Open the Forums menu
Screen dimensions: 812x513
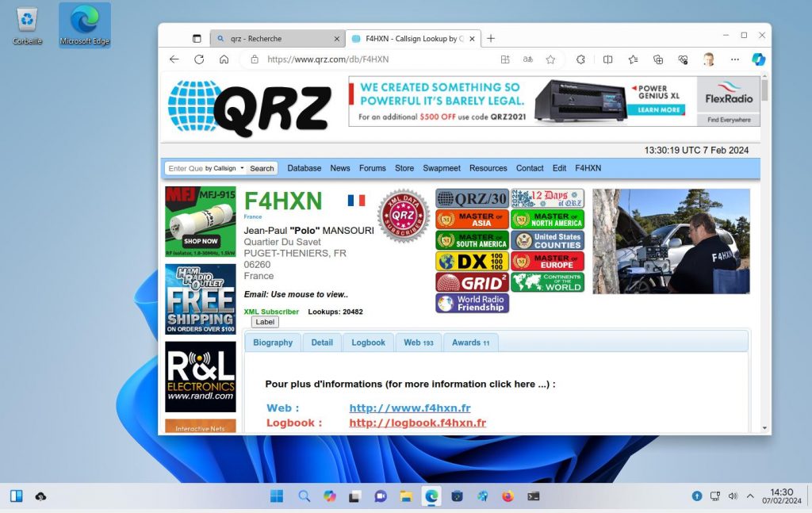373,168
